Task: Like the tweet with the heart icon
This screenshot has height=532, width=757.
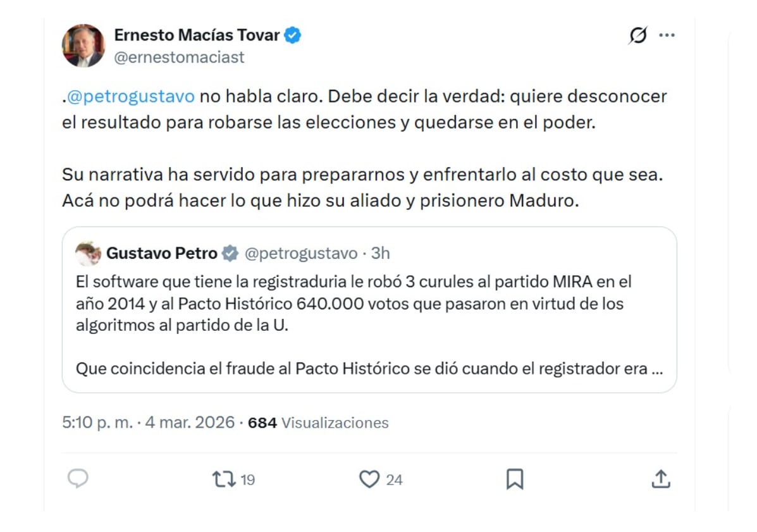Action: point(370,479)
